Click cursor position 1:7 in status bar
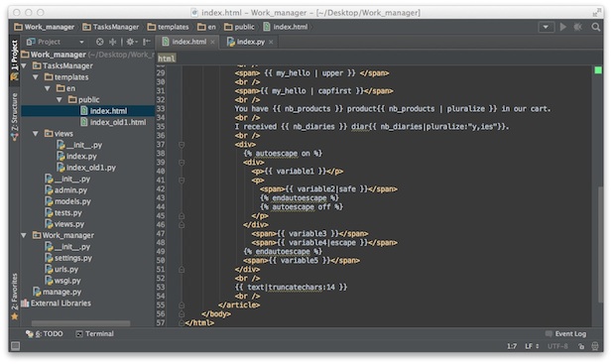The width and height of the screenshot is (612, 364). pos(512,346)
